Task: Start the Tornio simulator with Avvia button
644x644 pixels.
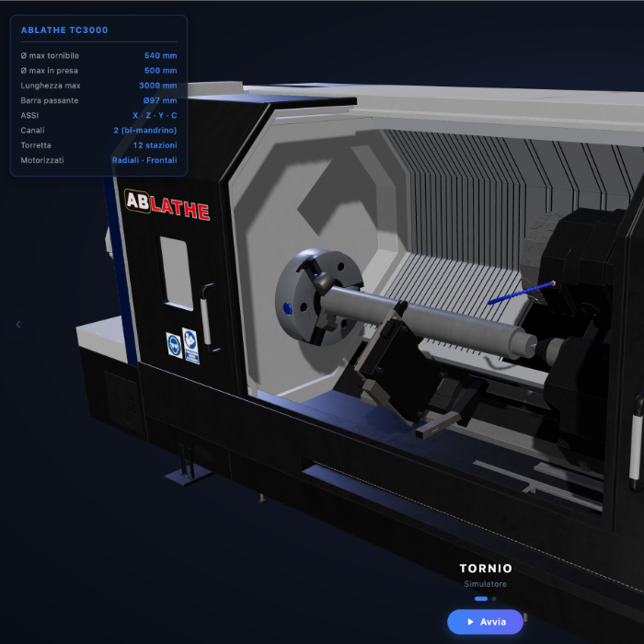Action: [485, 622]
